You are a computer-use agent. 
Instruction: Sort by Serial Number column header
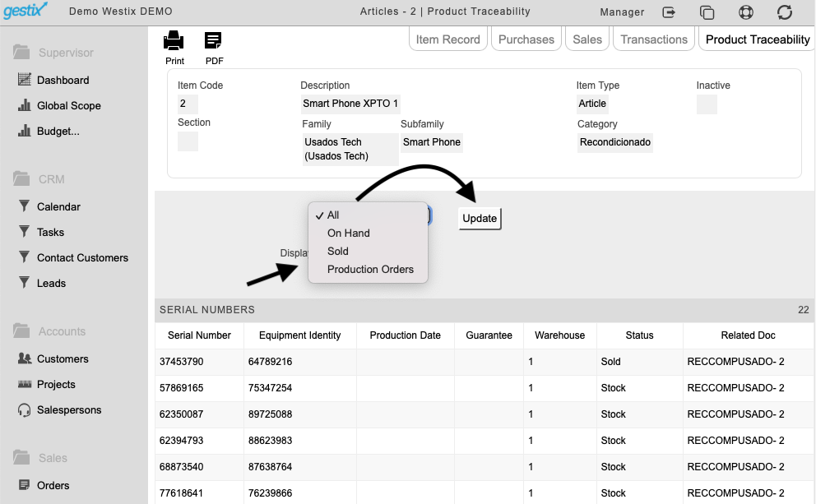click(x=199, y=335)
